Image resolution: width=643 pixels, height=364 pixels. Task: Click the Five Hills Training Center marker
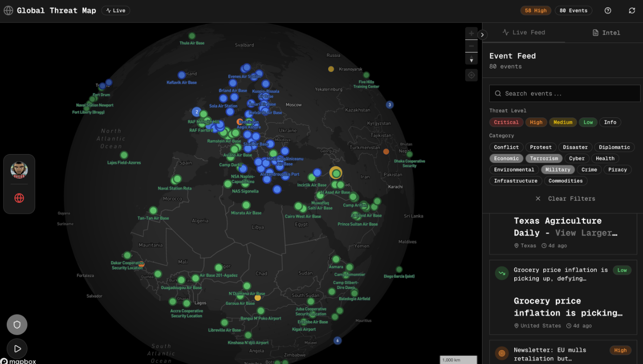[366, 75]
